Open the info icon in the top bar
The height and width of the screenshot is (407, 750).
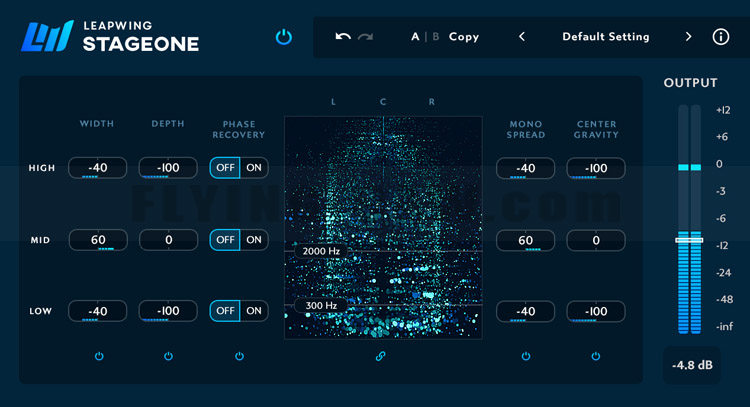point(720,37)
